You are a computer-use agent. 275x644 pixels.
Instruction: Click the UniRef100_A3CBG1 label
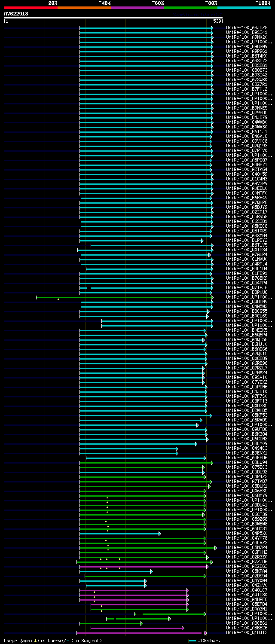(x=247, y=623)
